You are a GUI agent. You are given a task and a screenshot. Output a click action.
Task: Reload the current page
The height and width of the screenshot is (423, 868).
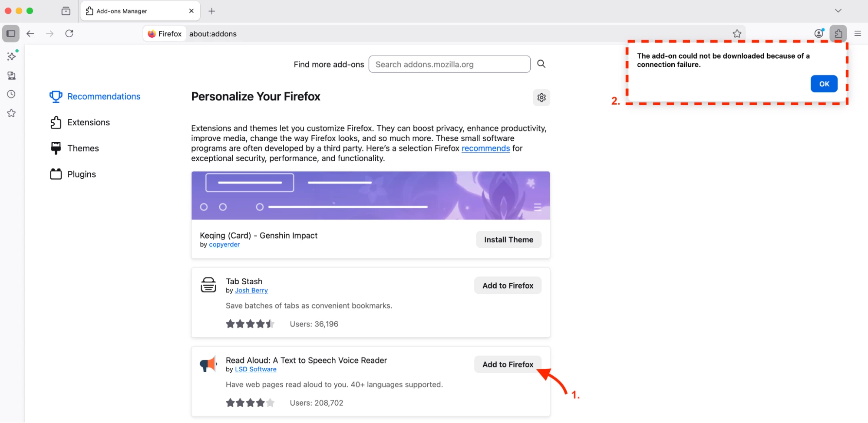(69, 33)
